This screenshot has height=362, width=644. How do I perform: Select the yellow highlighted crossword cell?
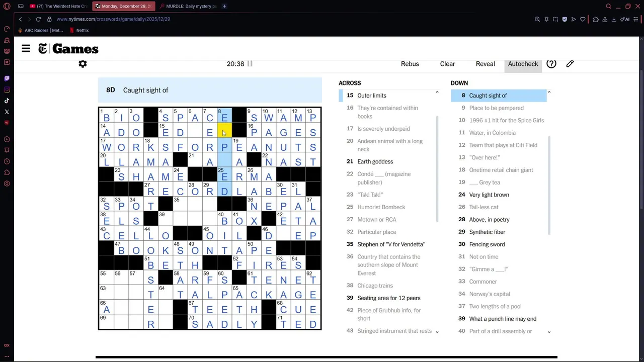[x=224, y=131]
